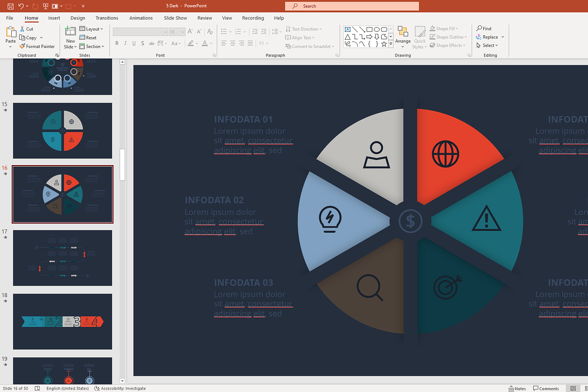Select slide 15 thumbnail in the panel
This screenshot has height=392, width=588.
click(63, 130)
